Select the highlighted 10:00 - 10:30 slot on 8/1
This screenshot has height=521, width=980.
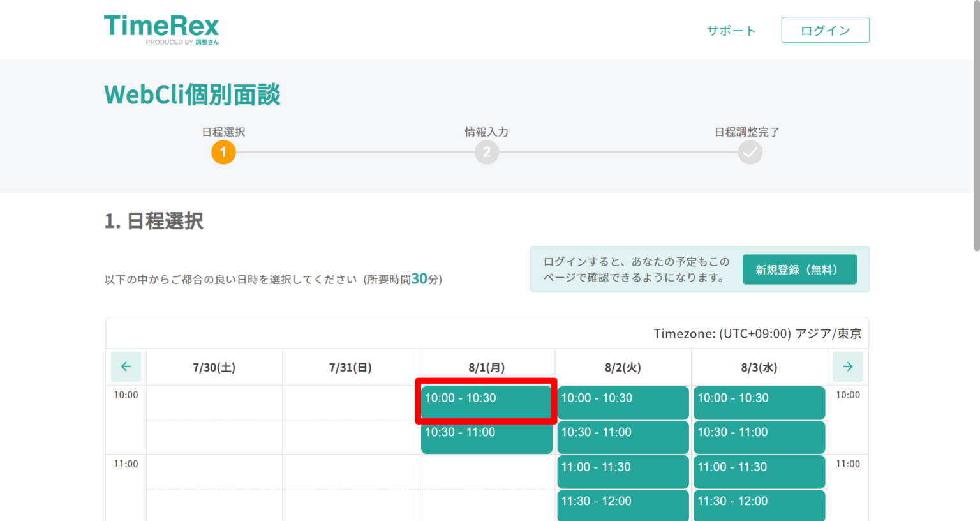click(486, 402)
